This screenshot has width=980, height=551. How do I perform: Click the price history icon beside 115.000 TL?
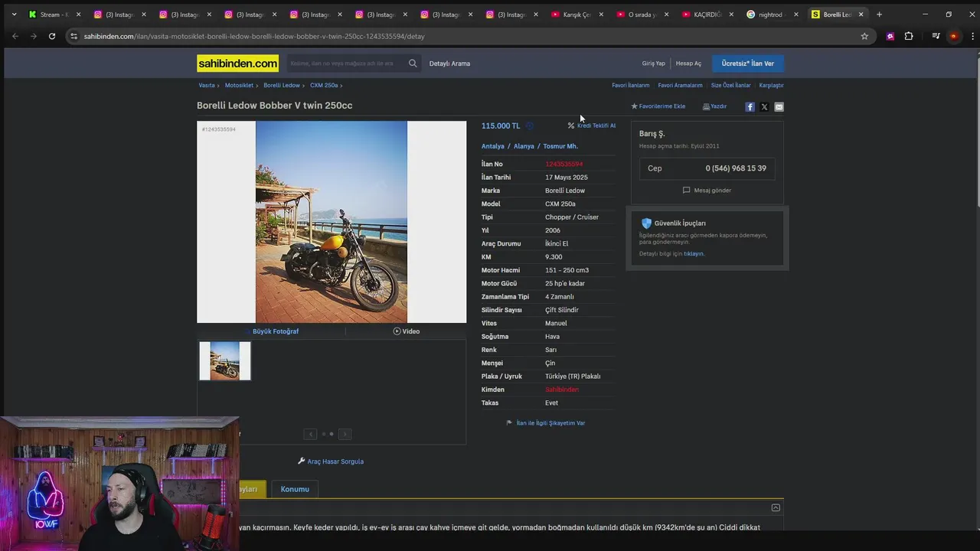[529, 126]
